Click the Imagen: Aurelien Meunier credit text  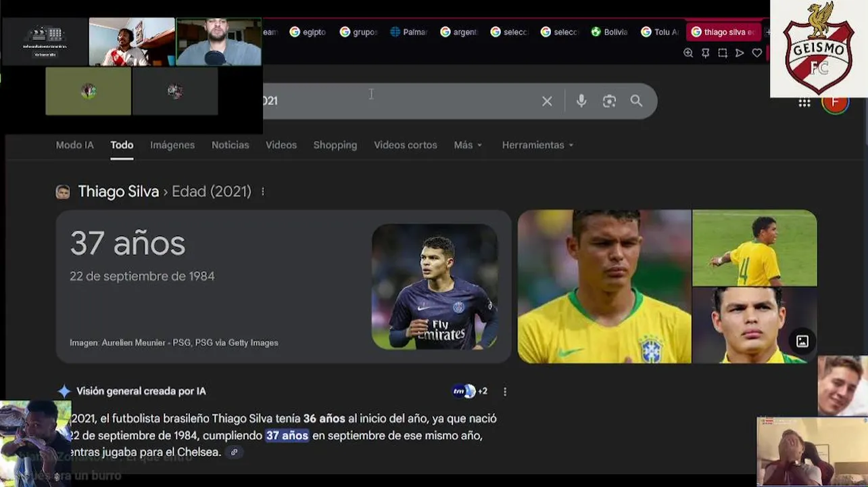[174, 343]
